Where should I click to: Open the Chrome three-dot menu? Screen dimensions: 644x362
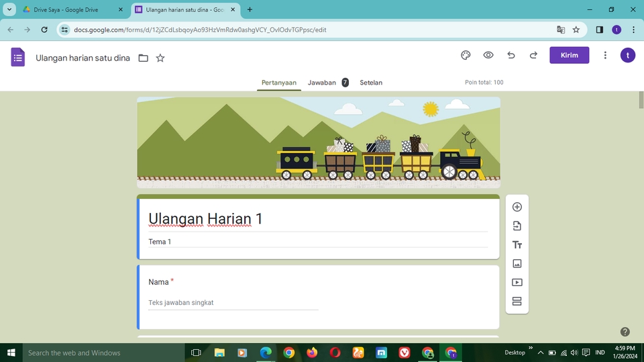tap(633, 30)
